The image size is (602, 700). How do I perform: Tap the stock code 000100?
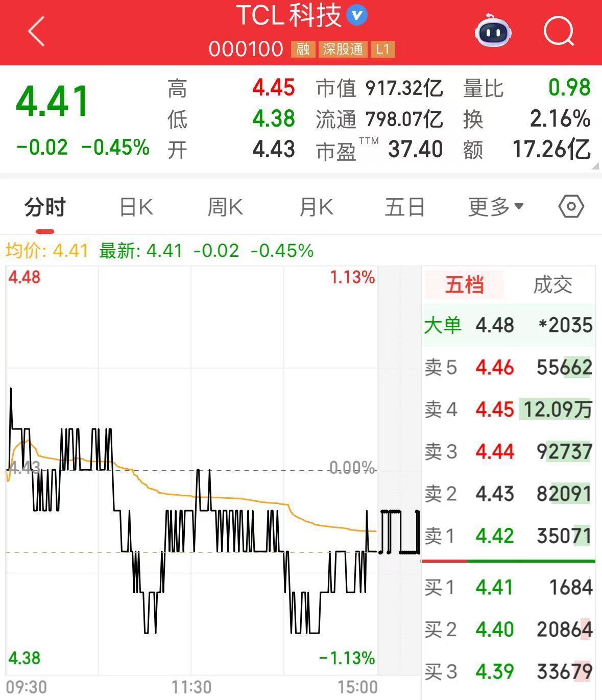tap(246, 49)
